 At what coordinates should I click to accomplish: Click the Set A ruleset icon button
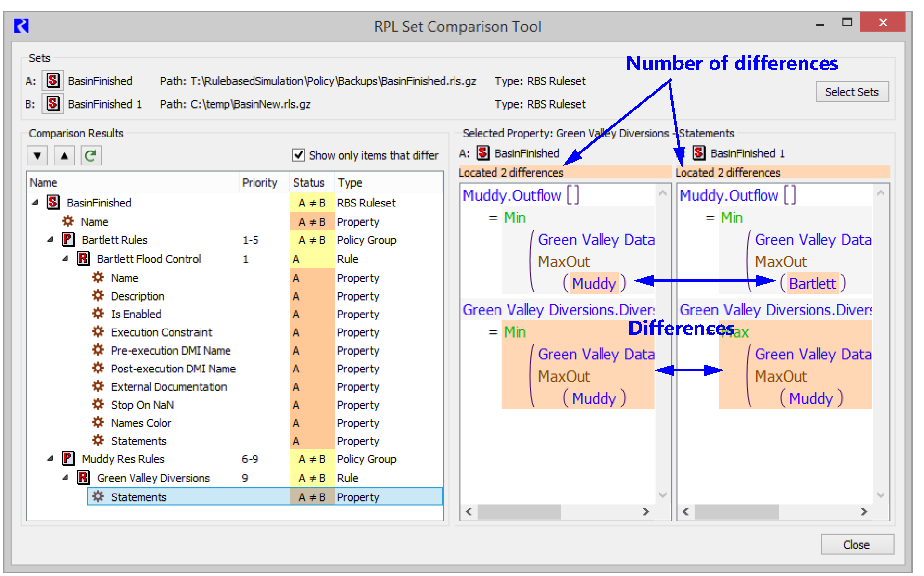pyautogui.click(x=53, y=81)
